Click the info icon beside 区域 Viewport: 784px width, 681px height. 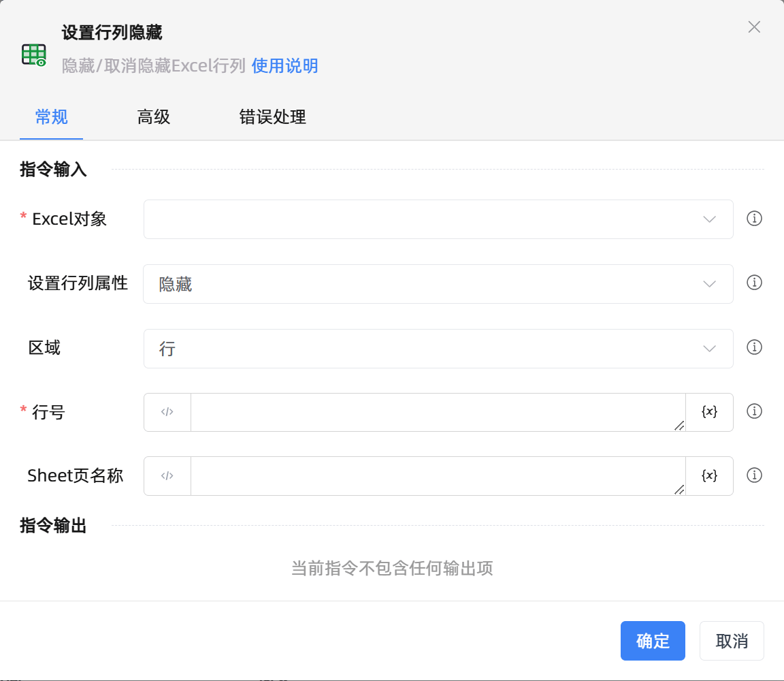click(754, 347)
